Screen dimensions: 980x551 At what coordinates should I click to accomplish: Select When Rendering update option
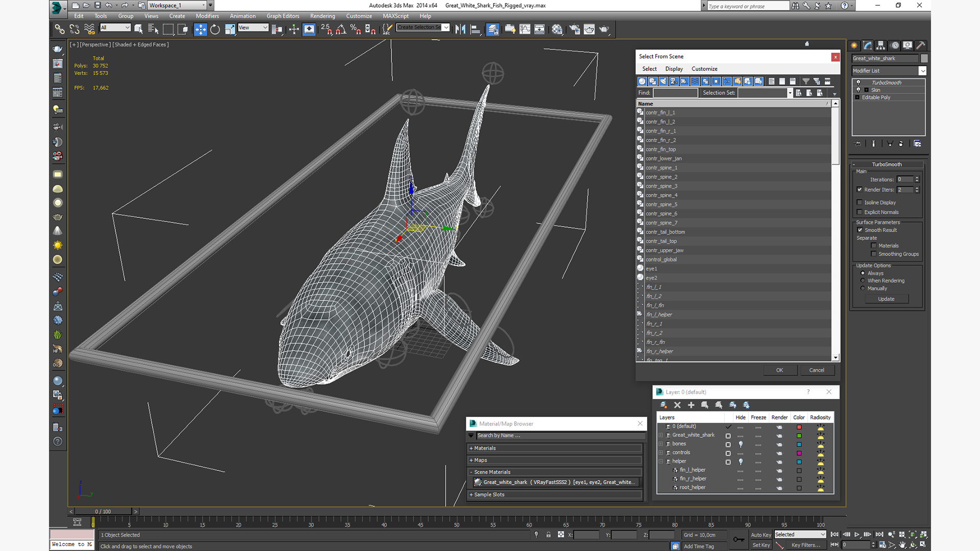863,281
